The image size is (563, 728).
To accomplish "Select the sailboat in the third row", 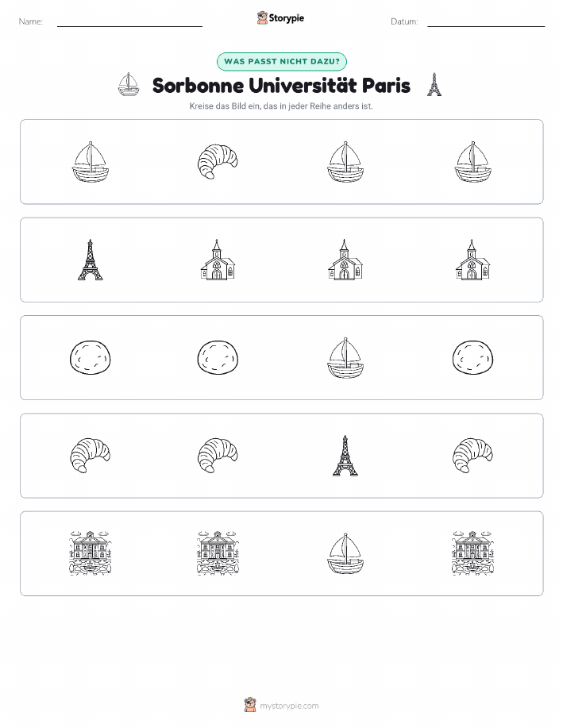I will (x=345, y=357).
